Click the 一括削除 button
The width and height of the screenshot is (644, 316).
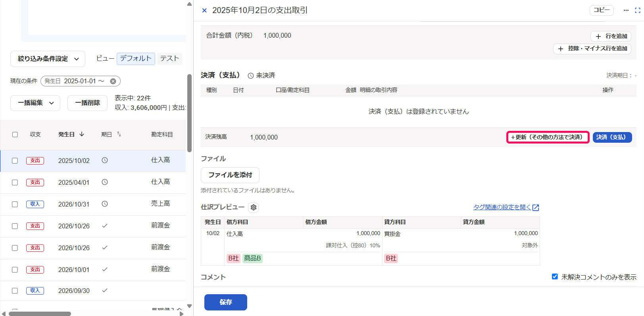click(x=87, y=103)
